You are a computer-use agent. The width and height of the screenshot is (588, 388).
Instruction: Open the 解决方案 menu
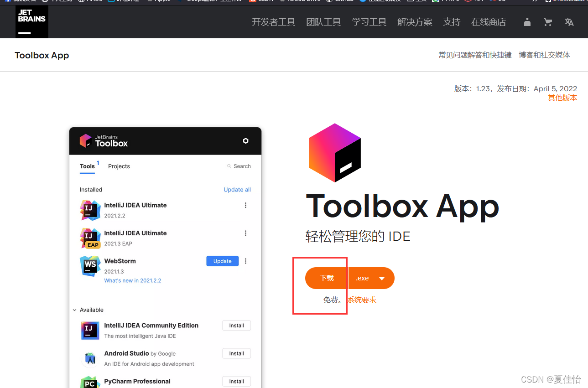(x=415, y=22)
